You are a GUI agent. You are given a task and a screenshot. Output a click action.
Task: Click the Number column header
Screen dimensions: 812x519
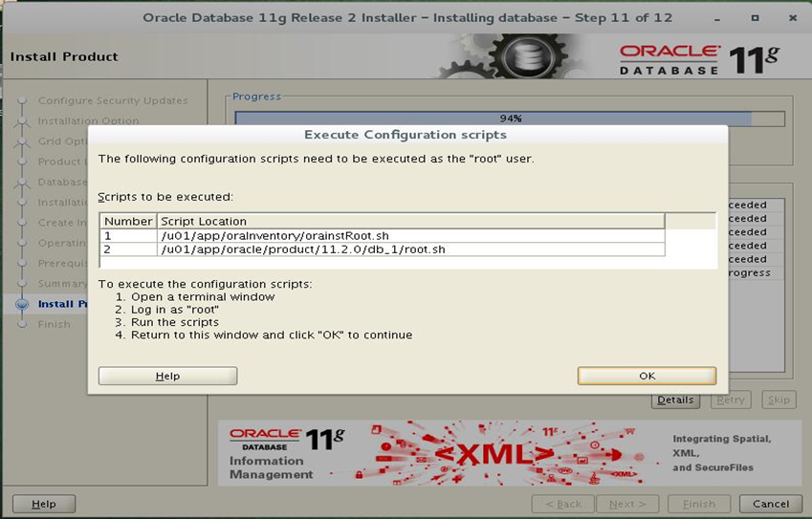(x=128, y=221)
